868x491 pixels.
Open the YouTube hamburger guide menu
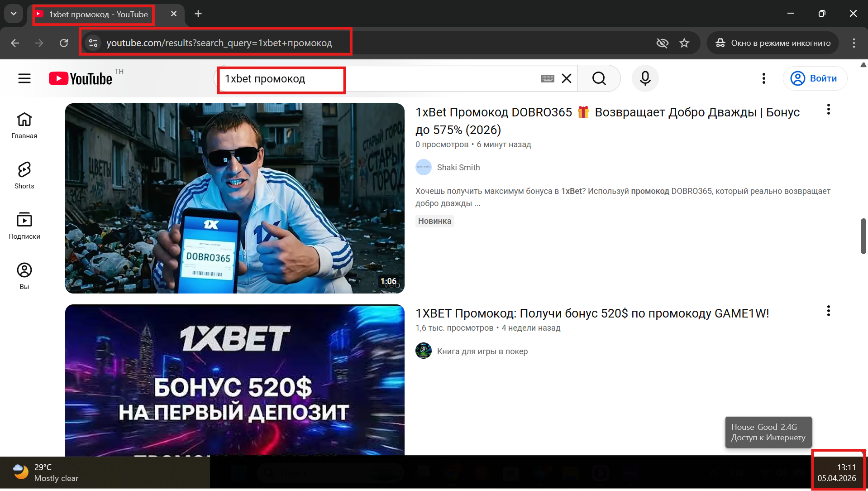click(x=24, y=78)
